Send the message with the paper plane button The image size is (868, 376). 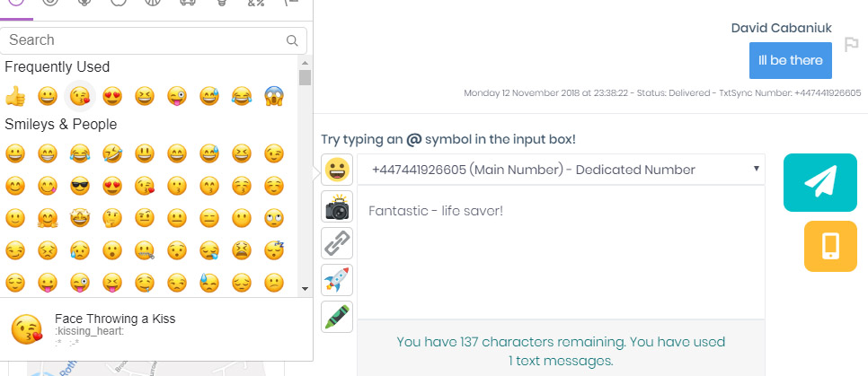819,182
